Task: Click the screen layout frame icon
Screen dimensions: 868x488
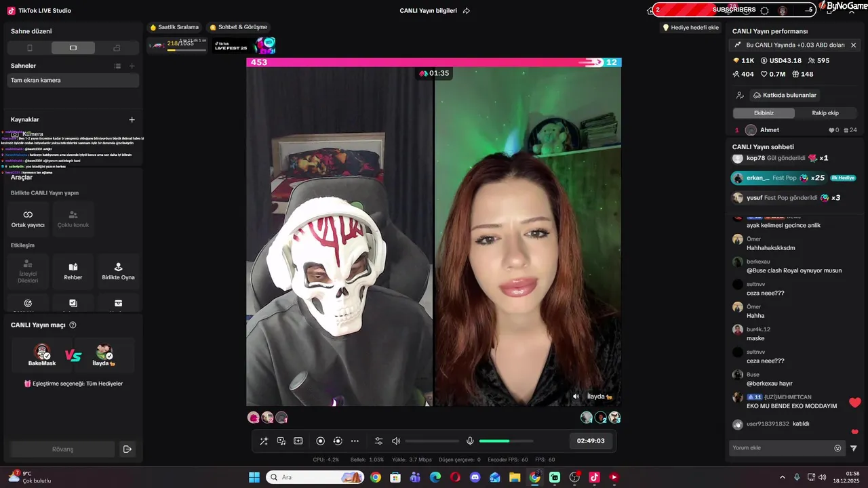Action: coord(298,441)
